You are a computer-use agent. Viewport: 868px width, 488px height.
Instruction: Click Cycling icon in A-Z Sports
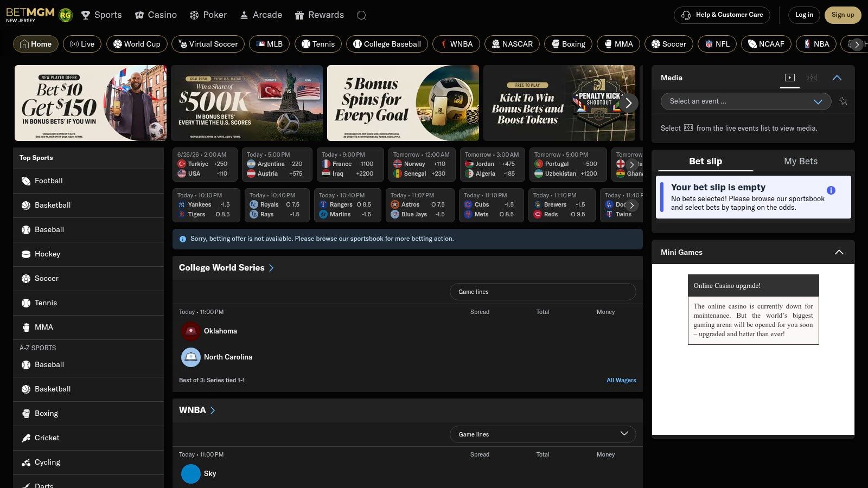(x=25, y=463)
